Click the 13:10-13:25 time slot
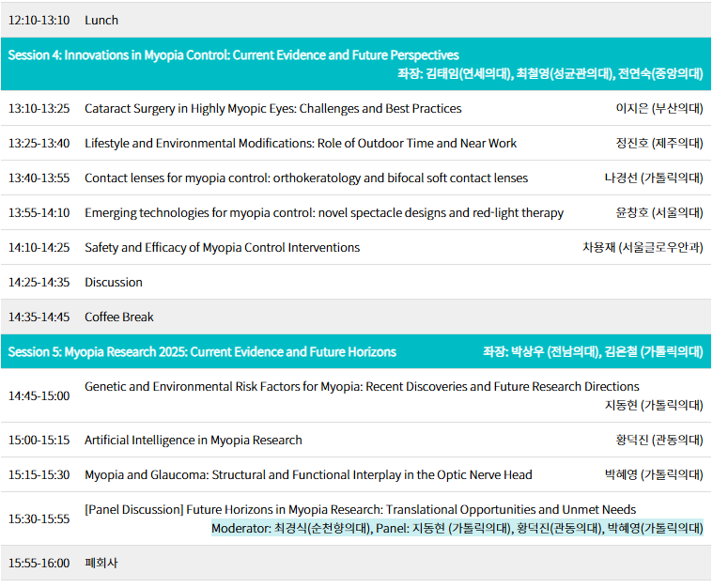This screenshot has height=588, width=713. pyautogui.click(x=39, y=109)
